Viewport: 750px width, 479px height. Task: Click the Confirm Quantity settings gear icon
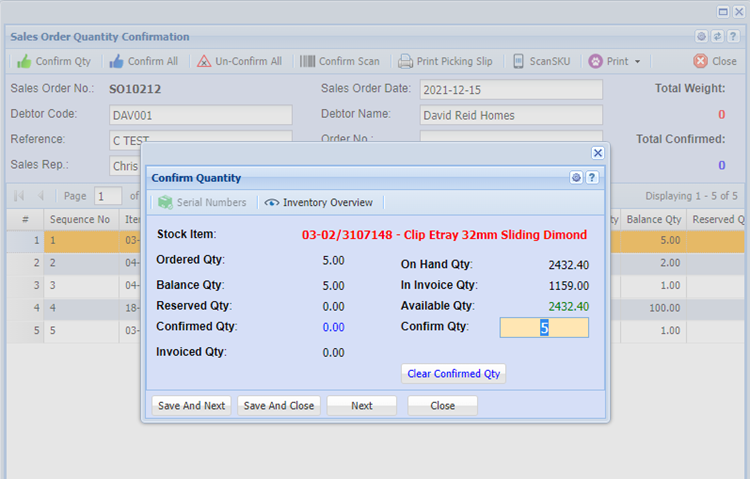click(x=576, y=178)
